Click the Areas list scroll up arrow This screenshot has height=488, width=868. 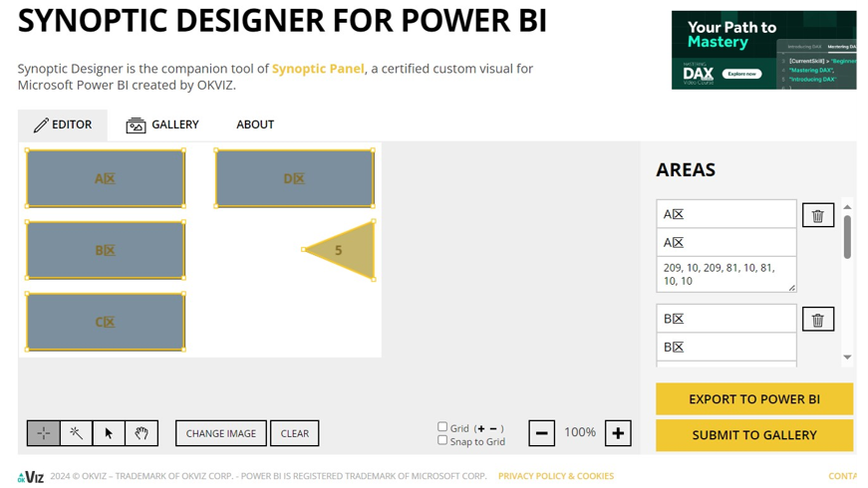847,207
